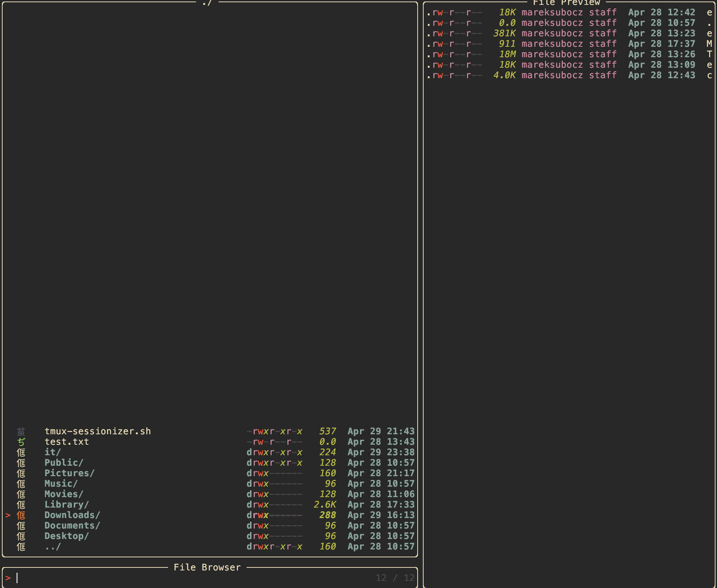717x588 pixels.
Task: Click the tmux-sessionizer.sh file name
Action: (x=98, y=431)
